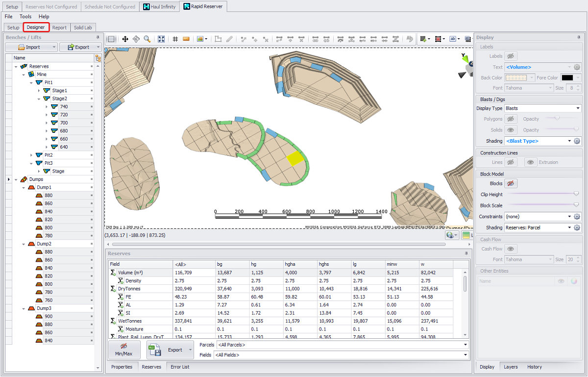Toggle Solids visibility eye button

(511, 130)
